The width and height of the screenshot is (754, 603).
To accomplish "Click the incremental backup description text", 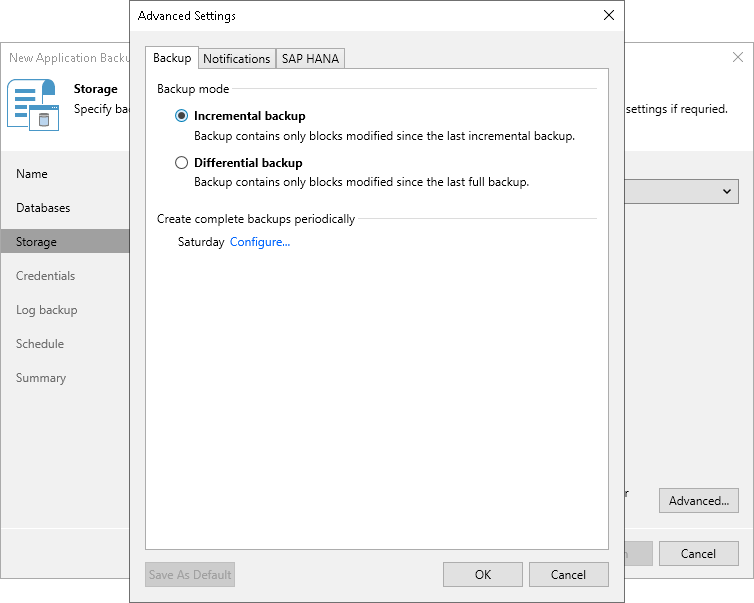I will (384, 136).
